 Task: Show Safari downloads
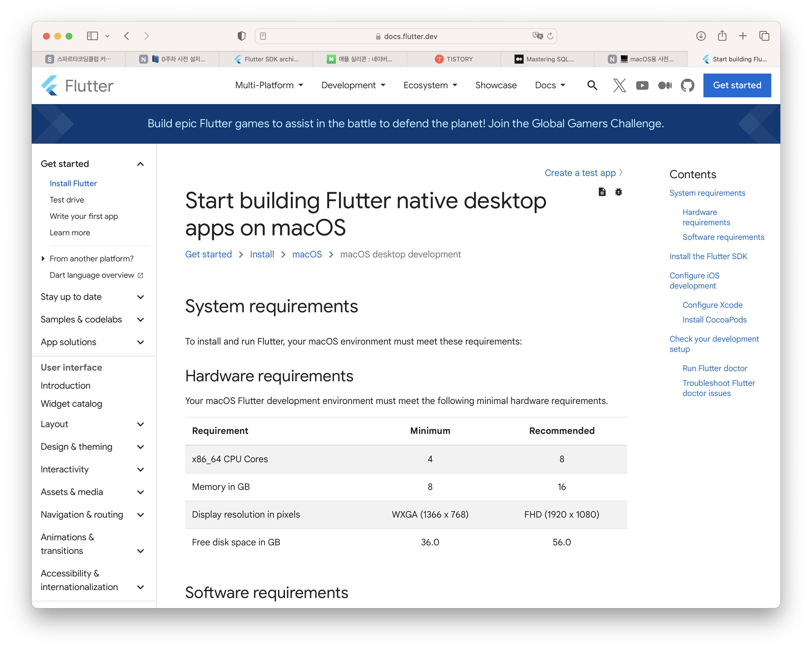point(701,36)
